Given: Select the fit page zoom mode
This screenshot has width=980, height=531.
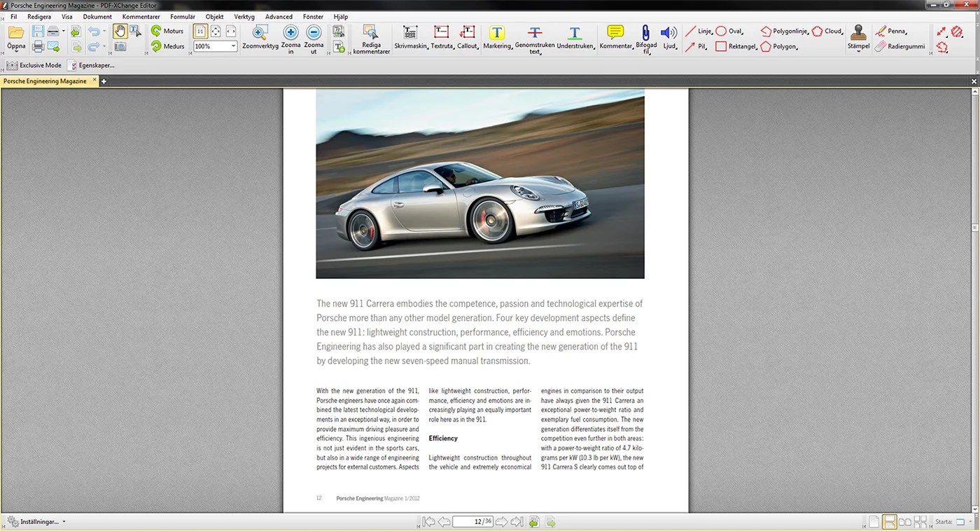Looking at the screenshot, I should (216, 31).
